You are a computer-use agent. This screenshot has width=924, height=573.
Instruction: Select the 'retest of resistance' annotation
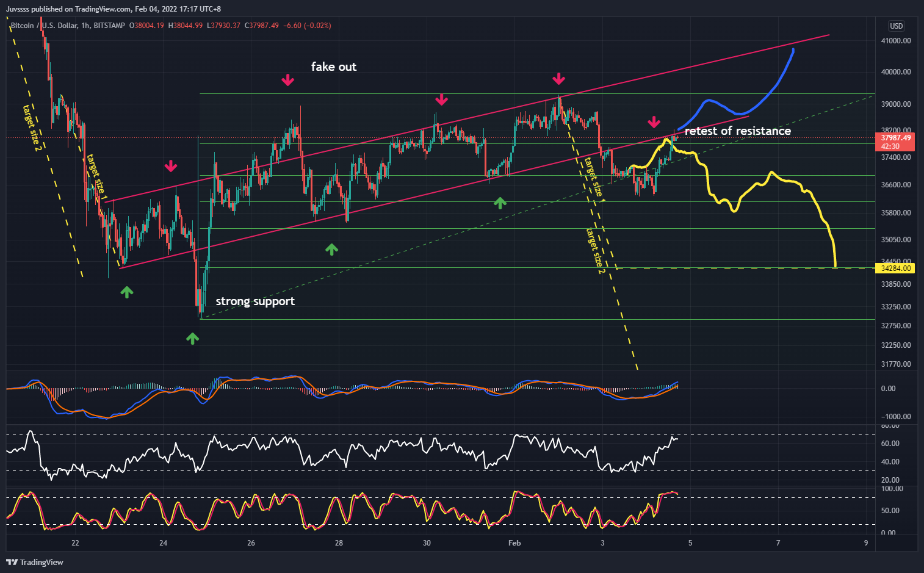tap(738, 131)
